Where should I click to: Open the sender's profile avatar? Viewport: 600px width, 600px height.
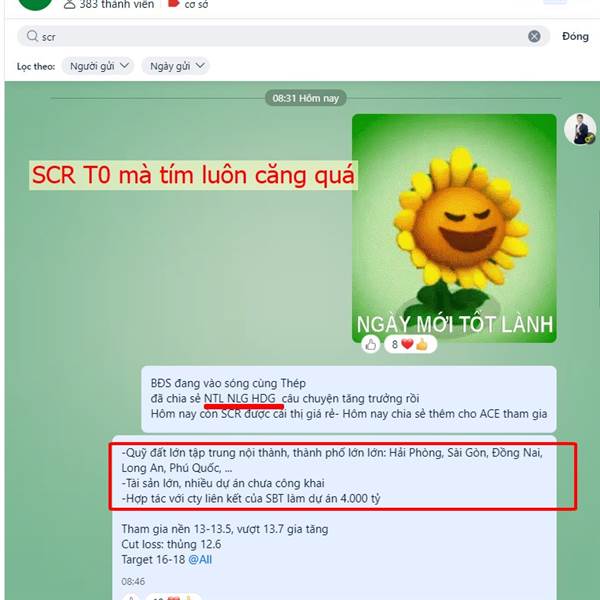(x=580, y=129)
